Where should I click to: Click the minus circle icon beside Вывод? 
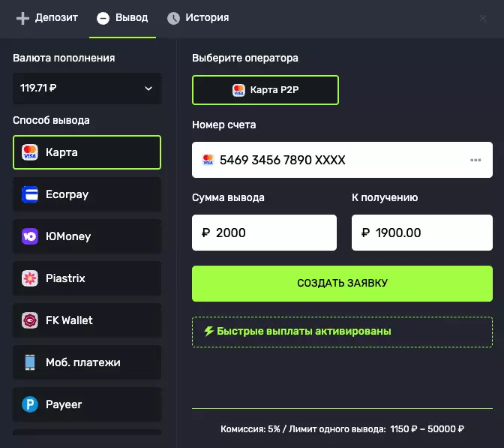pyautogui.click(x=103, y=18)
